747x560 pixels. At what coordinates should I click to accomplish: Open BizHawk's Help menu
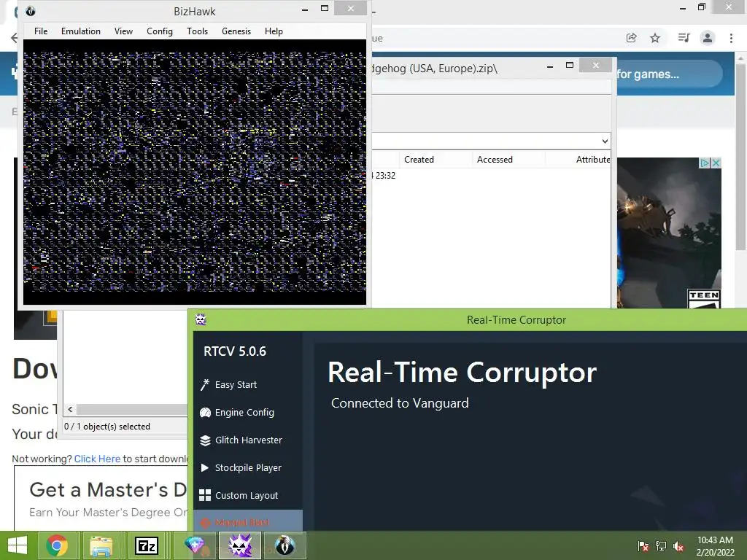pyautogui.click(x=274, y=31)
